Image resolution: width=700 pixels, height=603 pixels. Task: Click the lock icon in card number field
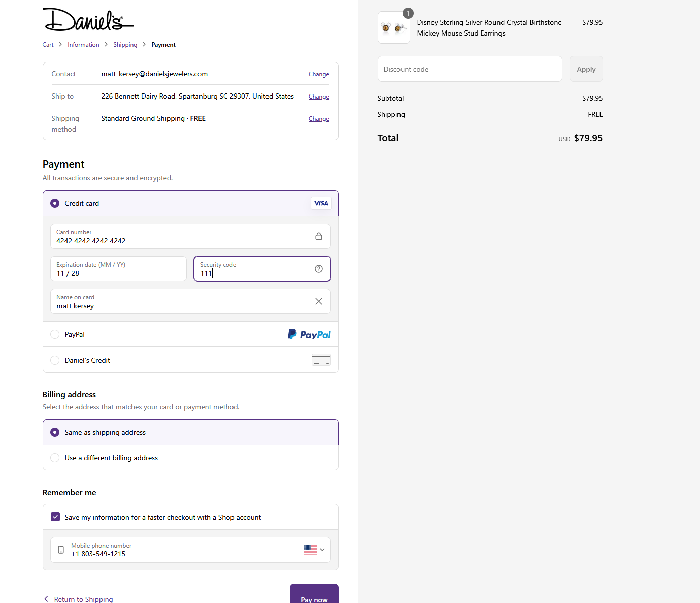coord(319,236)
